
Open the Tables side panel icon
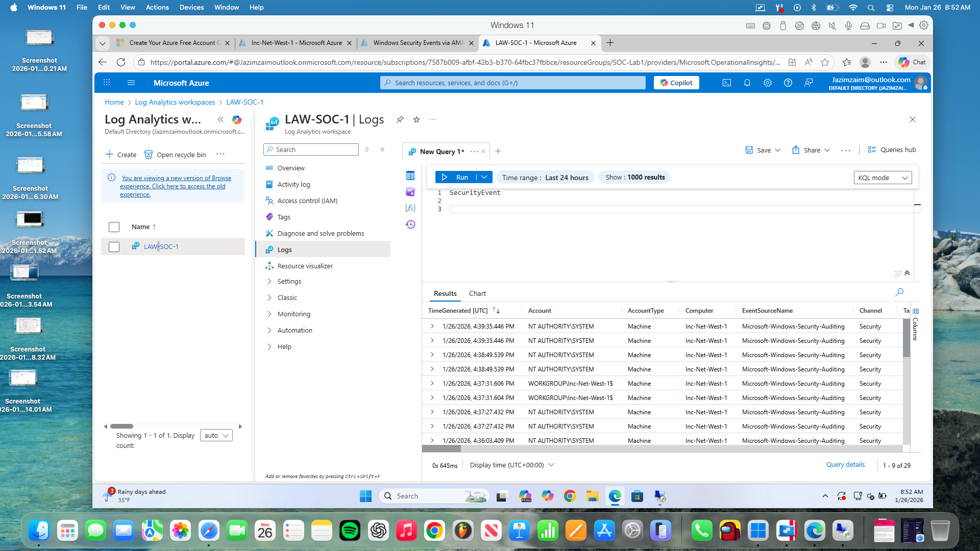(410, 176)
